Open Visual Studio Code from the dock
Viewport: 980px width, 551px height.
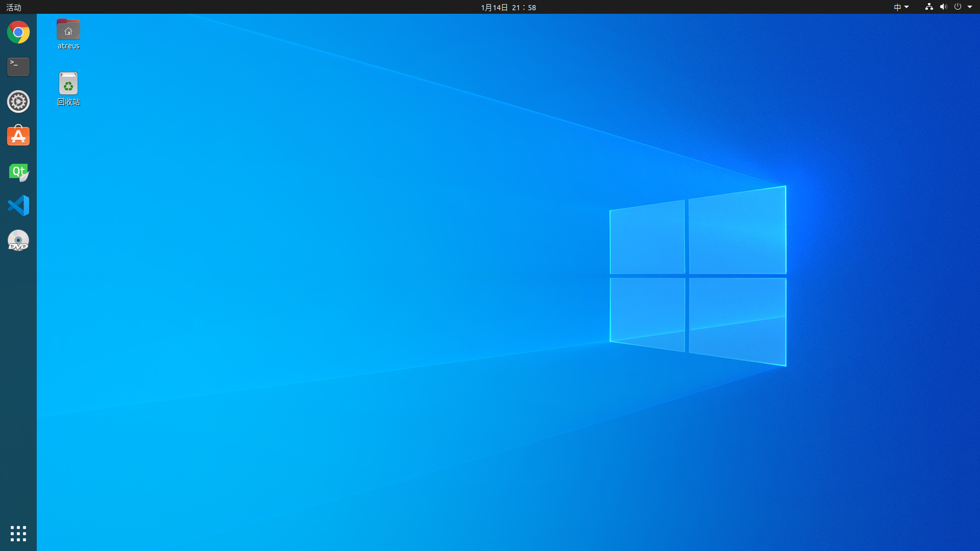(18, 206)
